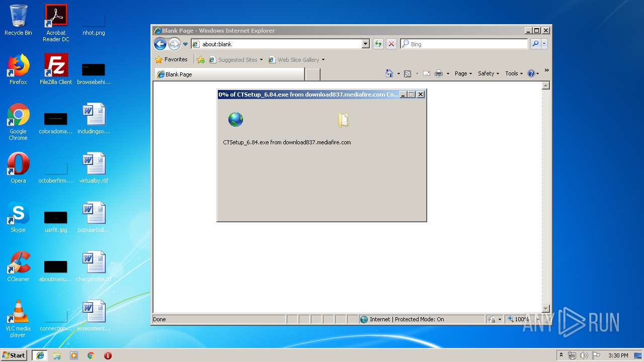
Task: Open the Favorites star button
Action: [171, 59]
